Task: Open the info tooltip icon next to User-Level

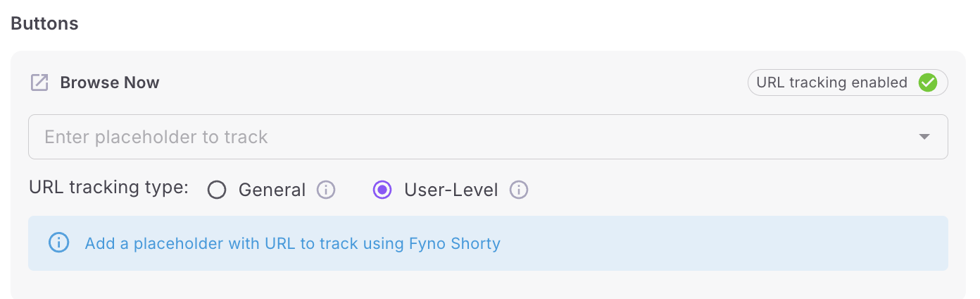Action: (x=519, y=190)
